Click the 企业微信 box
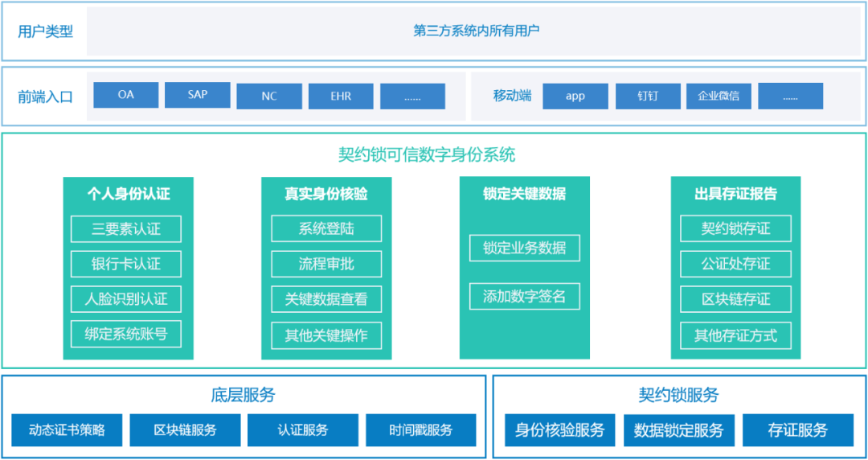Image resolution: width=868 pixels, height=460 pixels. coord(719,96)
